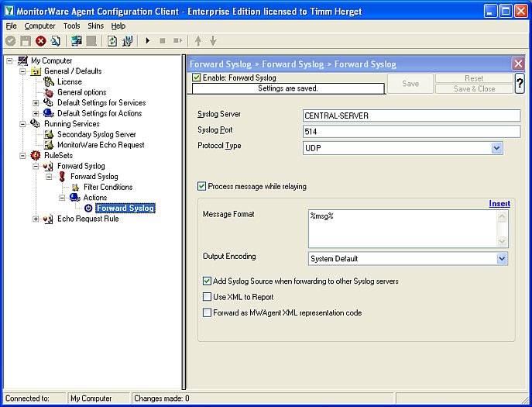Click the Running Services gears icon
The height and width of the screenshot is (407, 532).
tap(36, 124)
